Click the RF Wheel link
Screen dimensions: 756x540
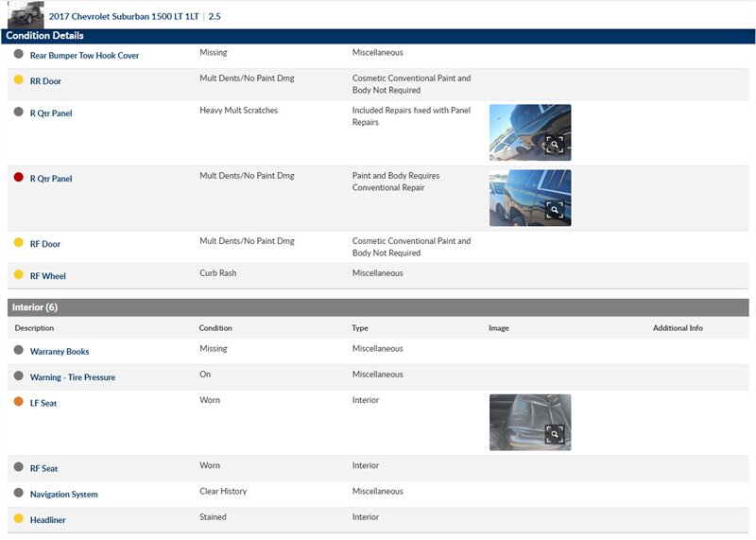(x=48, y=276)
